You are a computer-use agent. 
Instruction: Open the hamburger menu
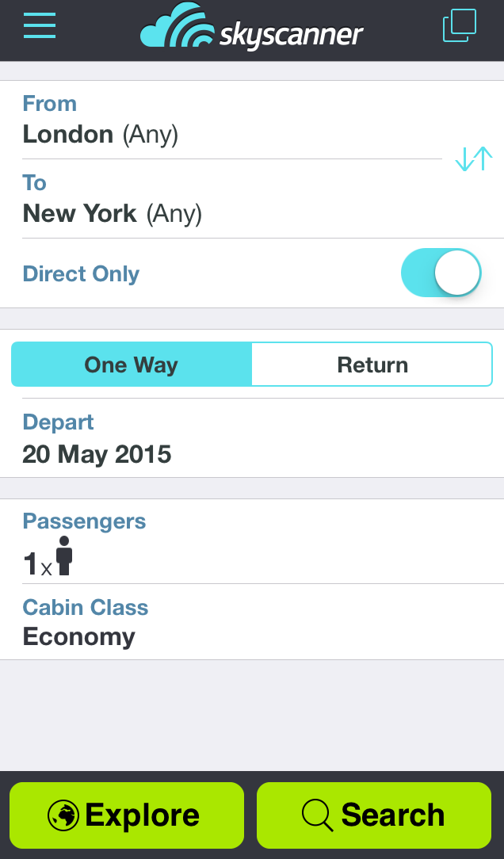point(40,25)
